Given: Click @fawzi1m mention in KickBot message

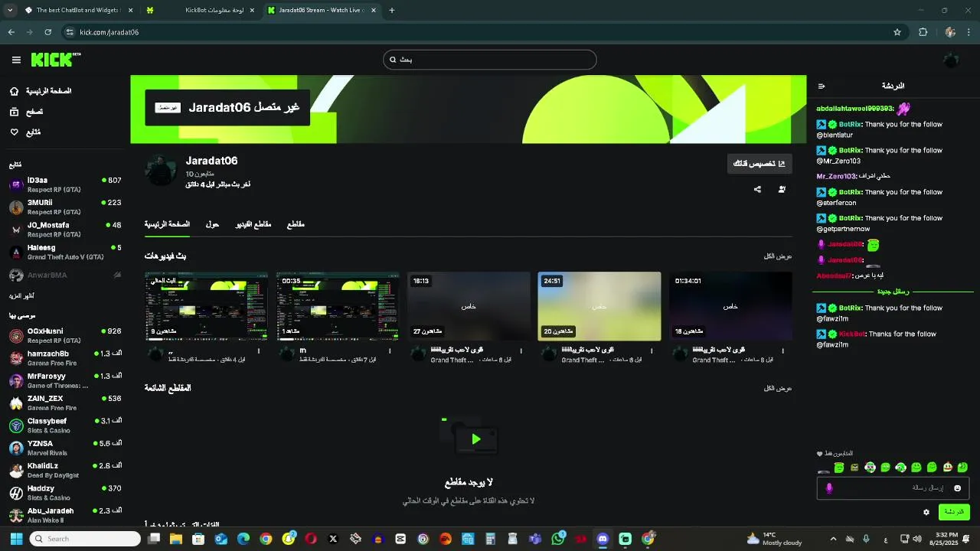Looking at the screenshot, I should (832, 344).
